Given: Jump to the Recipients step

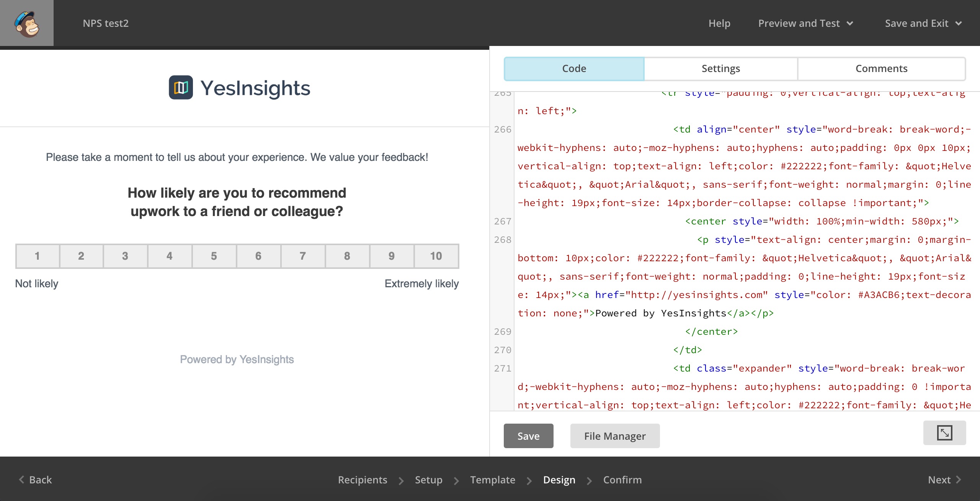Looking at the screenshot, I should point(363,480).
